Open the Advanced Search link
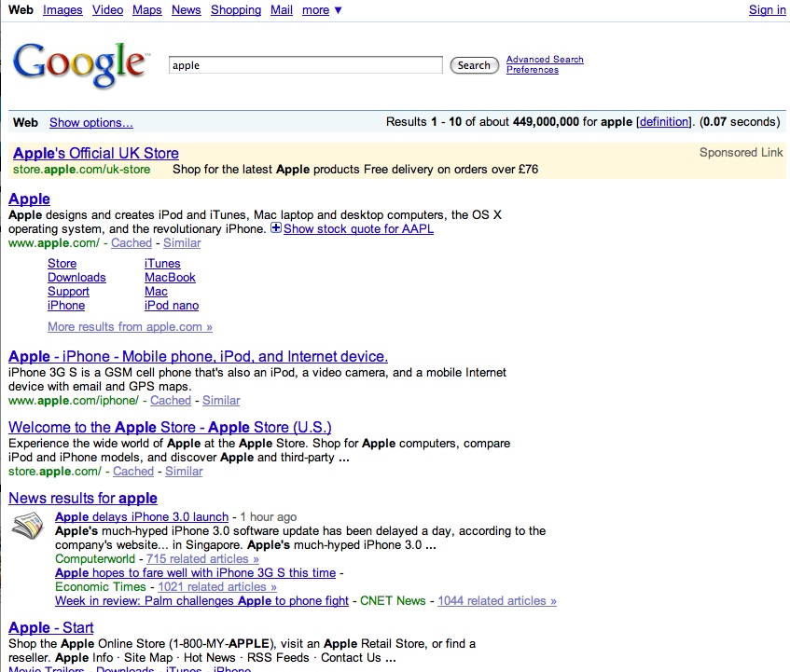The height and width of the screenshot is (672, 790). point(545,60)
